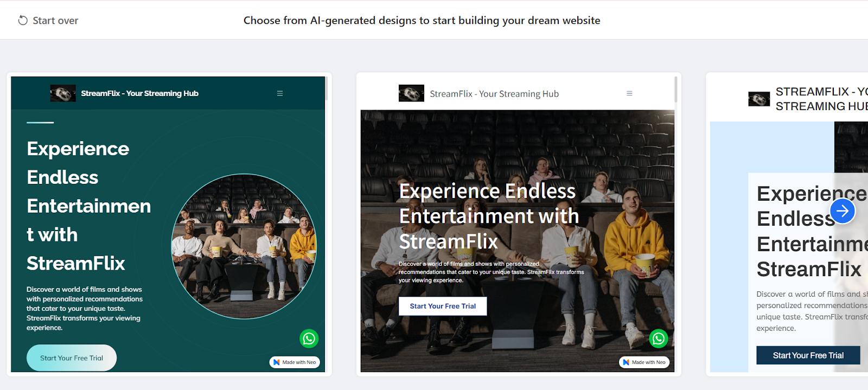
Task: Click scrollbar of the teal design preview
Action: pyautogui.click(x=327, y=88)
